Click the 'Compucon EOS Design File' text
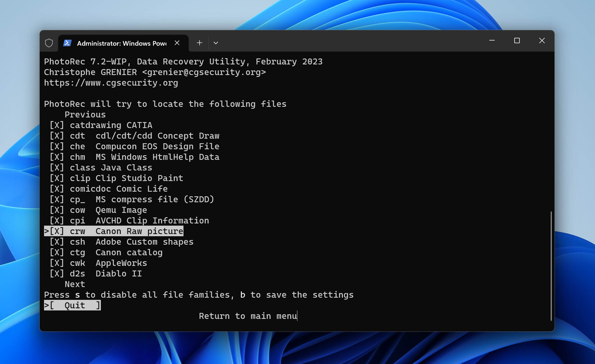This screenshot has height=364, width=595. point(157,146)
